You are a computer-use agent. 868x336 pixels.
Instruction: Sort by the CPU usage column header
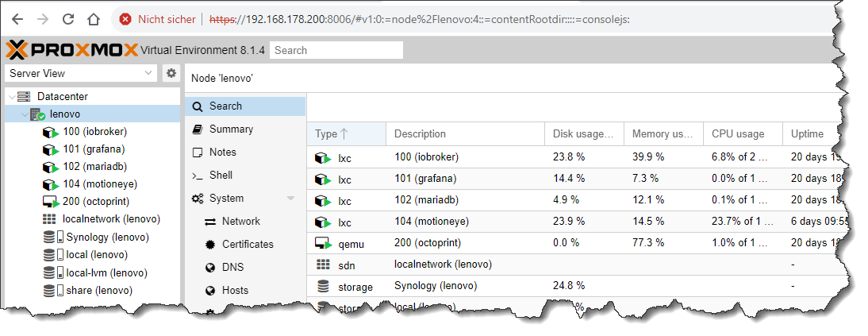click(743, 133)
